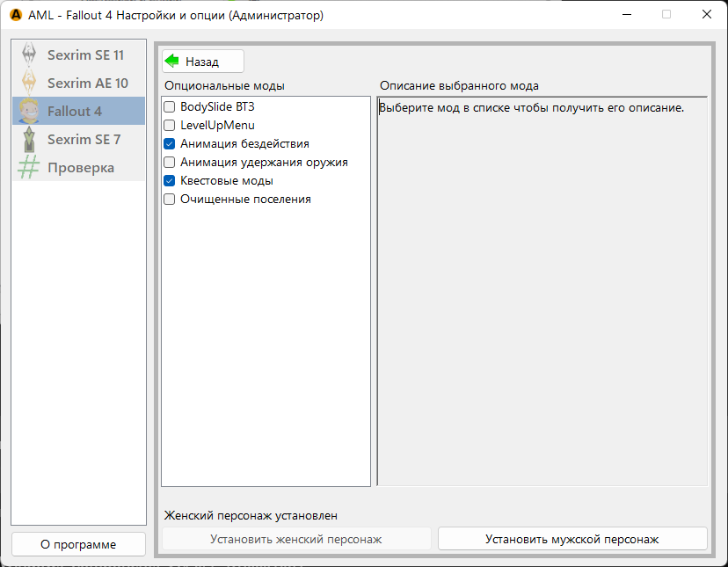The image size is (728, 567).
Task: Enable Анимация удержания оружия checkbox
Action: (170, 162)
